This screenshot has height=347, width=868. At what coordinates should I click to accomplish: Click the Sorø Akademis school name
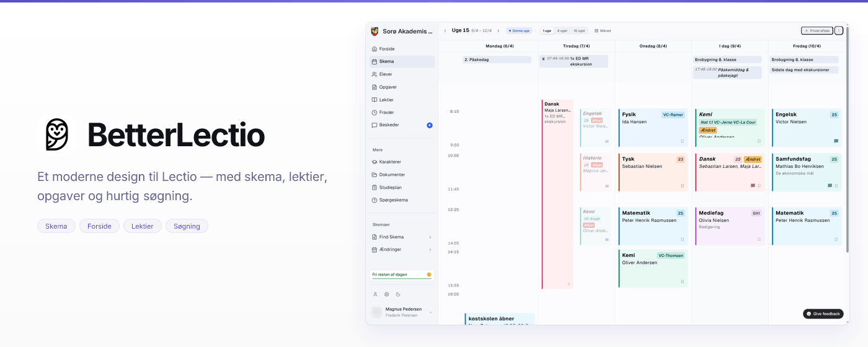pyautogui.click(x=407, y=31)
